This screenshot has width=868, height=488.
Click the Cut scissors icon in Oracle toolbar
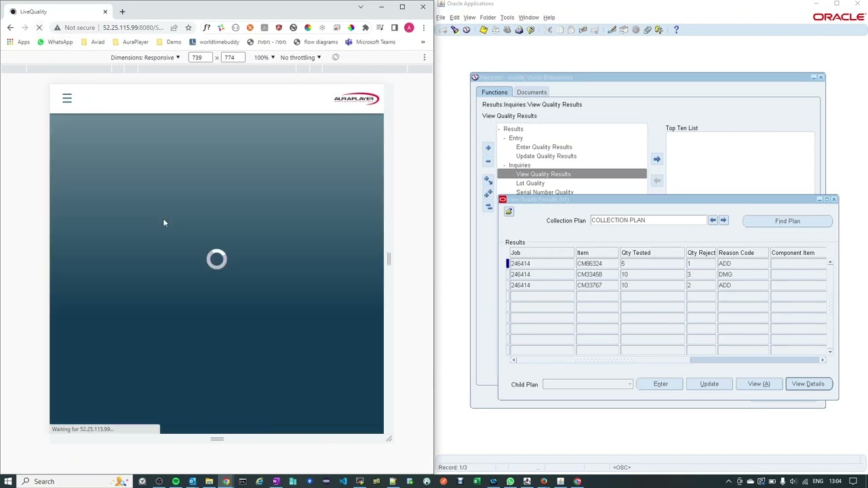click(548, 30)
